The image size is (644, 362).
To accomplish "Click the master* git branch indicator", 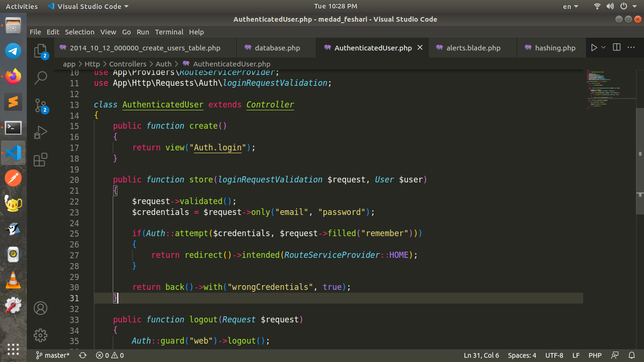I will click(53, 355).
